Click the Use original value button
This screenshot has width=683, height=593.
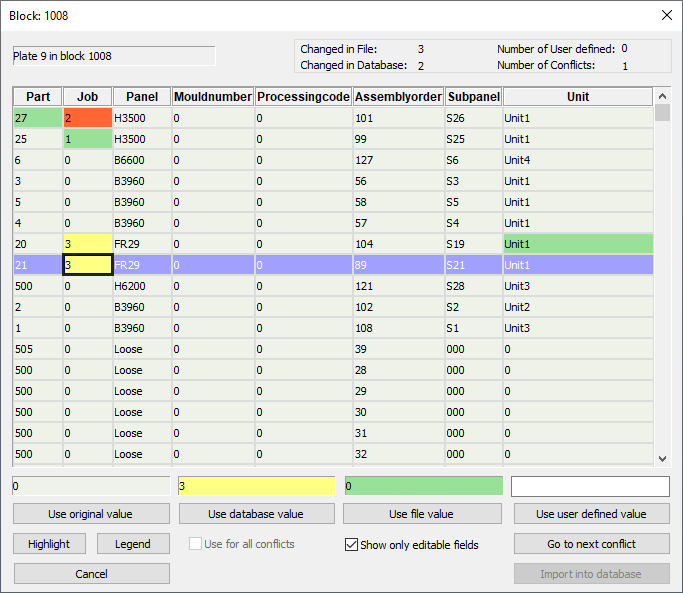point(91,514)
